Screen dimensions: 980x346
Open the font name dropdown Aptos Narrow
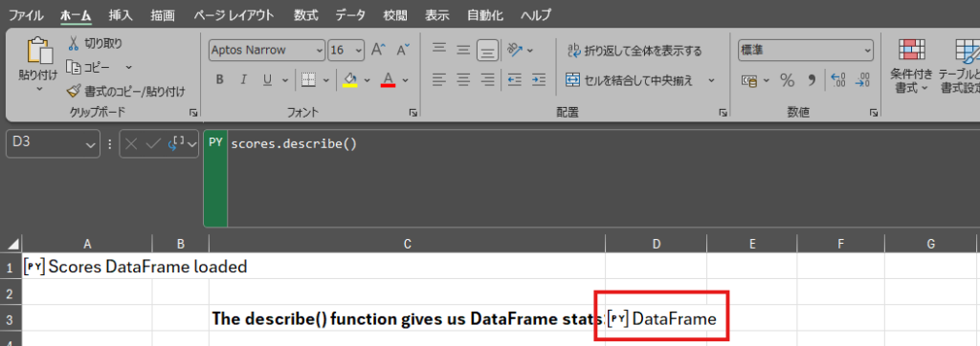click(x=320, y=50)
